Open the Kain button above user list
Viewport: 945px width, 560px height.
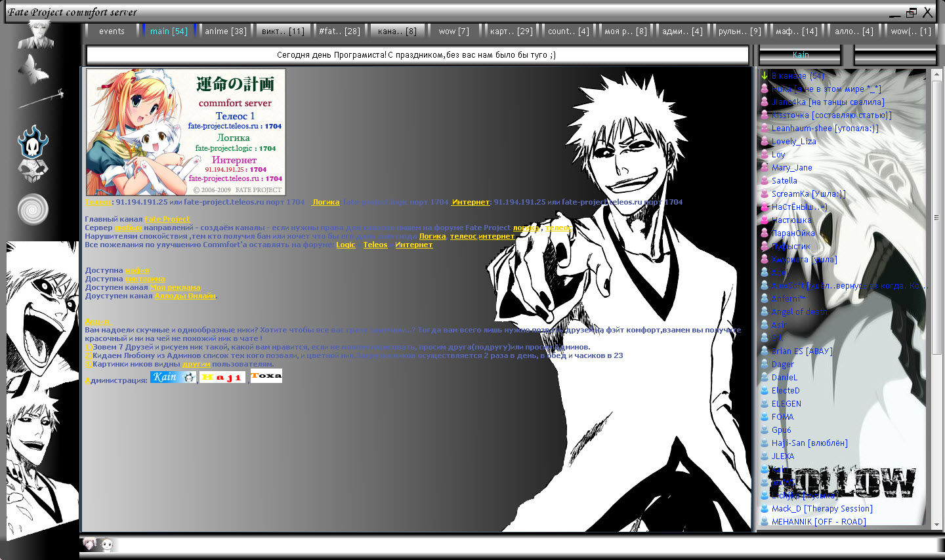tap(800, 55)
